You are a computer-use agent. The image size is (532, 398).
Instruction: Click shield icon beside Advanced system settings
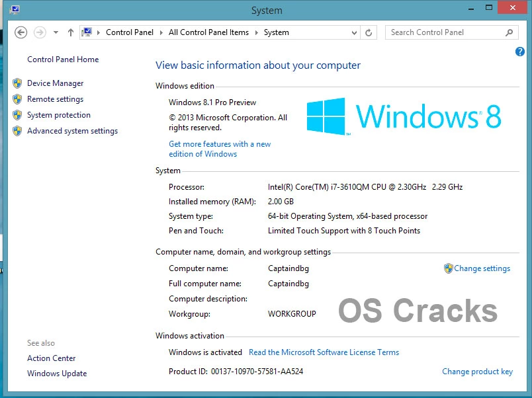click(17, 131)
